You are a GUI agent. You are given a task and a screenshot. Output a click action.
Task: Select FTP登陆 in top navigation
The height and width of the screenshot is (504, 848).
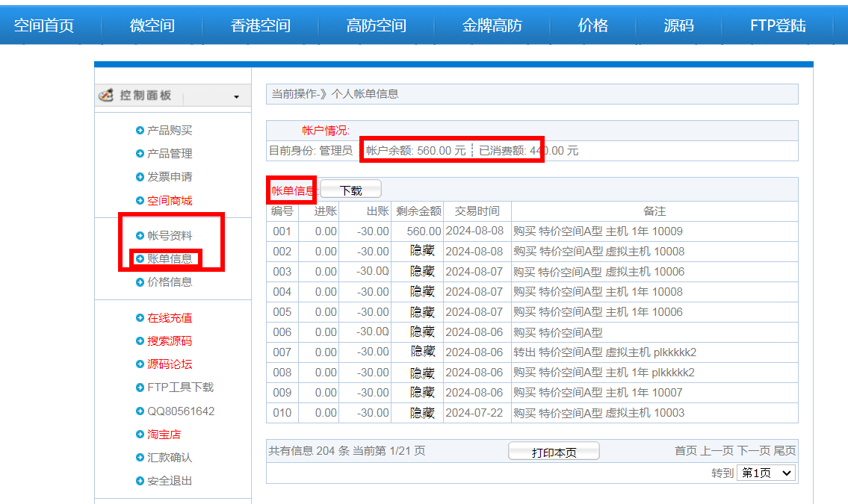[x=778, y=26]
